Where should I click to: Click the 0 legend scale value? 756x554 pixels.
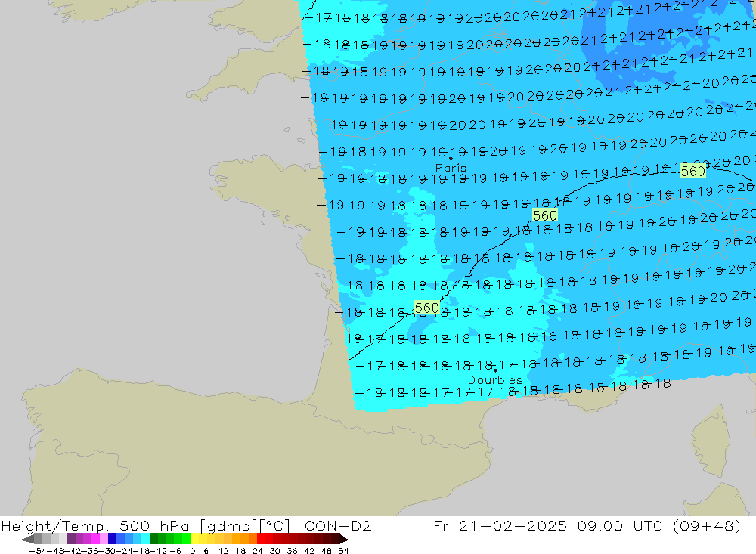192,551
